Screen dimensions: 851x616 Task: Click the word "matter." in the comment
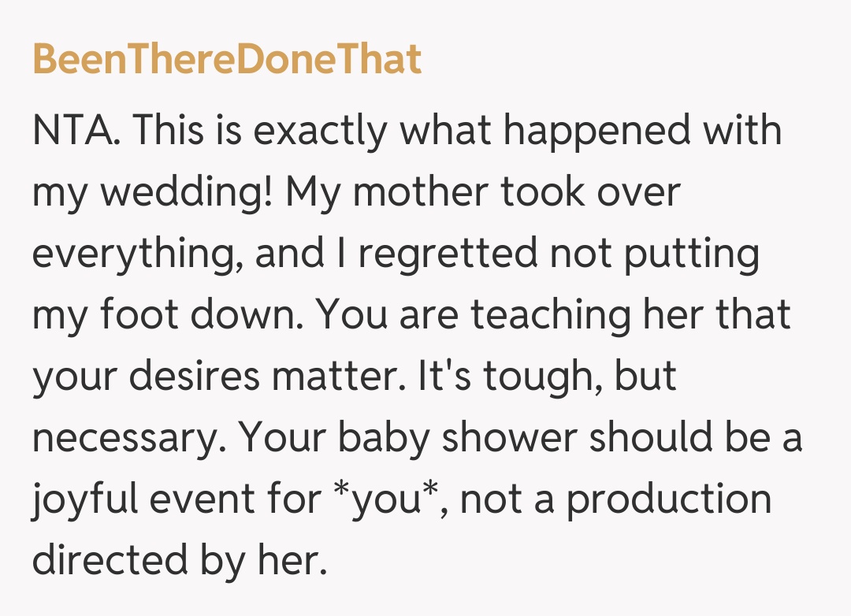[341, 377]
